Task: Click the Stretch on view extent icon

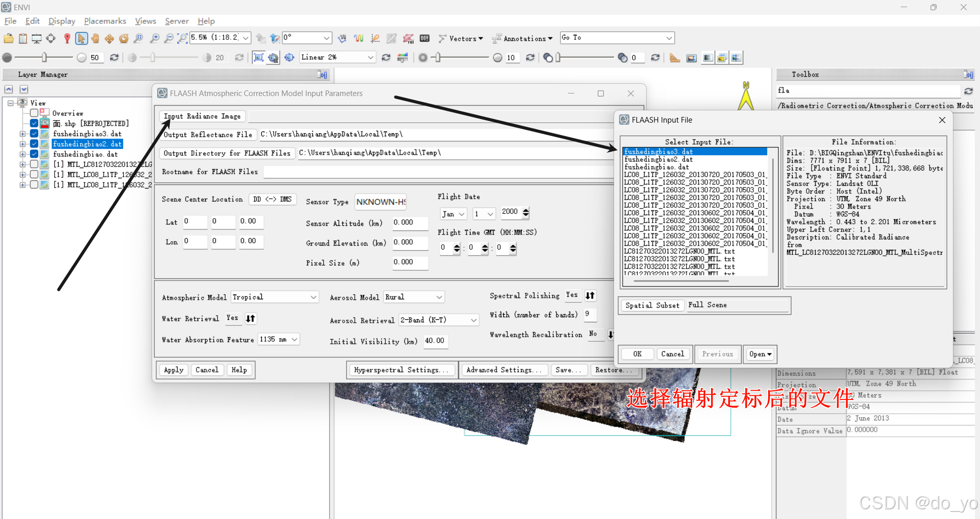Action: (x=259, y=58)
